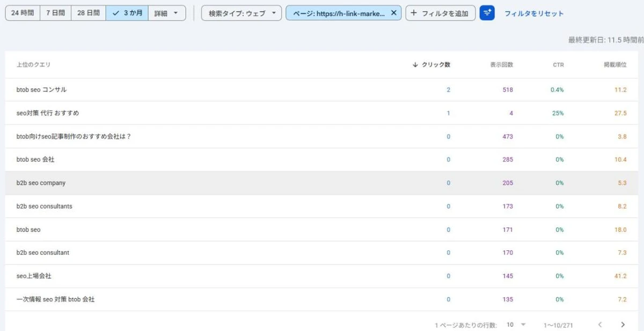The width and height of the screenshot is (644, 331).
Task: Select query row b2b seo consultant
Action: [x=322, y=253]
